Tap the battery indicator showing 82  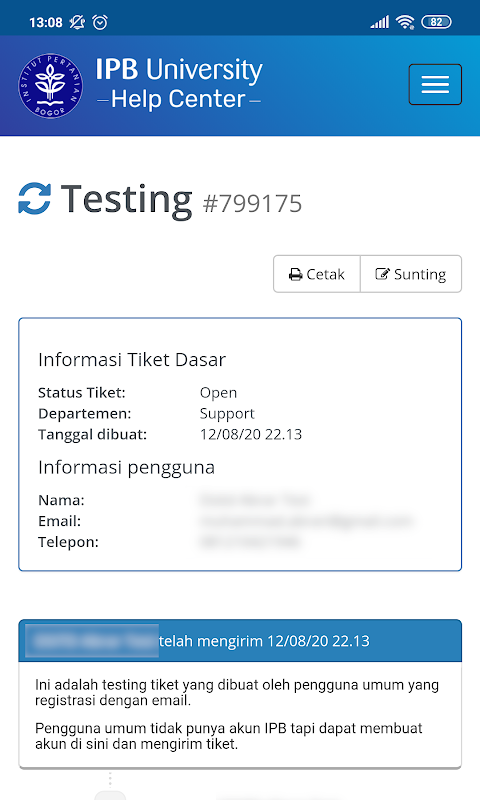(x=436, y=22)
